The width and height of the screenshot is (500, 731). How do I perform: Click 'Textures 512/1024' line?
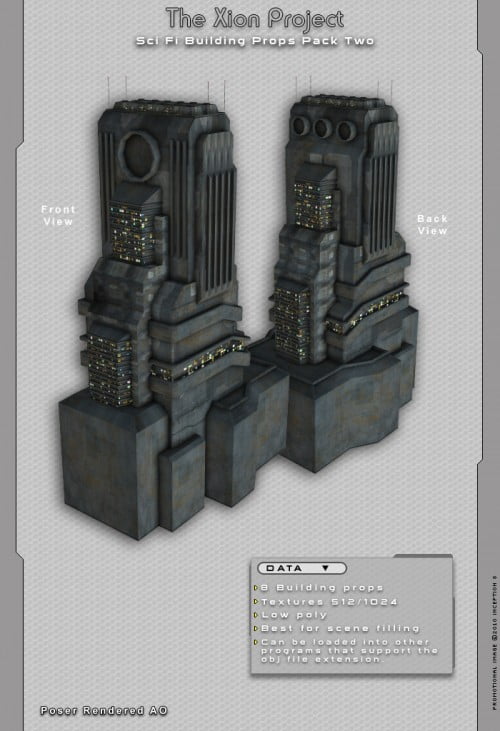click(x=329, y=602)
